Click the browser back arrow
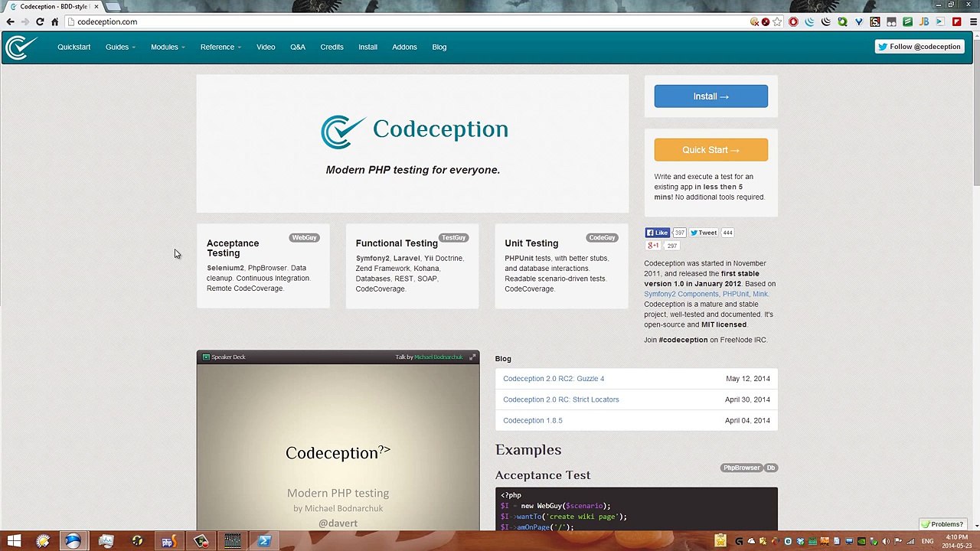This screenshot has width=980, height=551. coord(10,22)
